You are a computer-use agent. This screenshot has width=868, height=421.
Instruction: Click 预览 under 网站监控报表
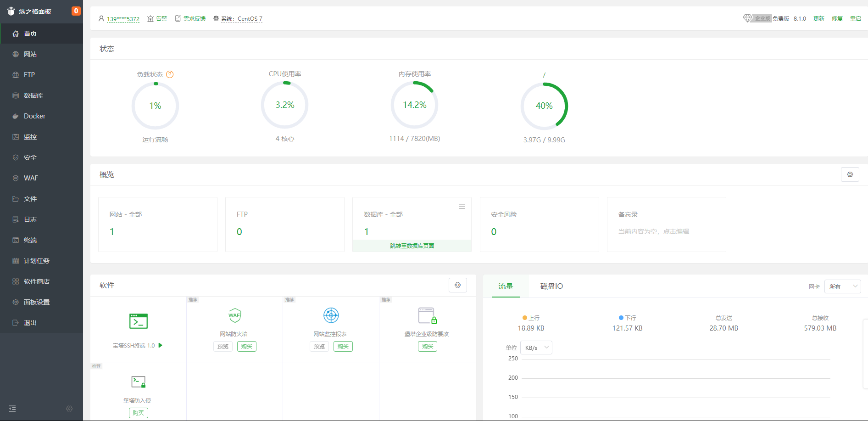point(319,346)
